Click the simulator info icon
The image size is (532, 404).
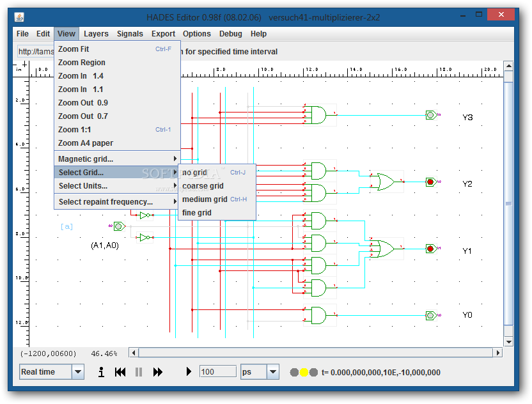pos(101,372)
